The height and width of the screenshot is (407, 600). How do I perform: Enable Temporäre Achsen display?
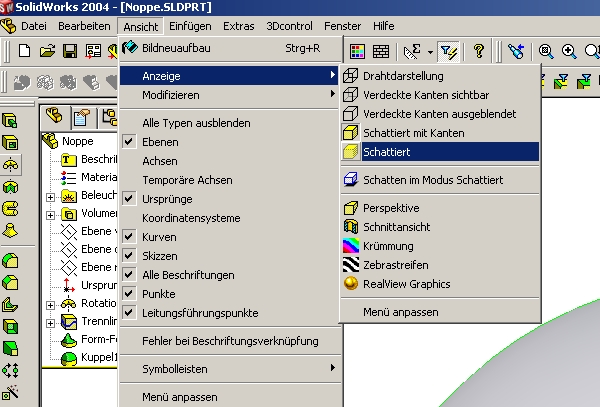point(230,180)
